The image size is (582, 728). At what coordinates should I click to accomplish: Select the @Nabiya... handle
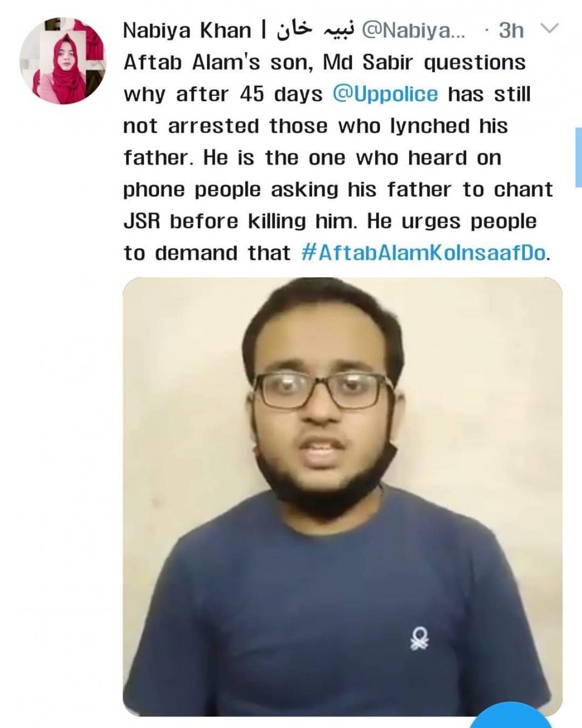pyautogui.click(x=413, y=31)
